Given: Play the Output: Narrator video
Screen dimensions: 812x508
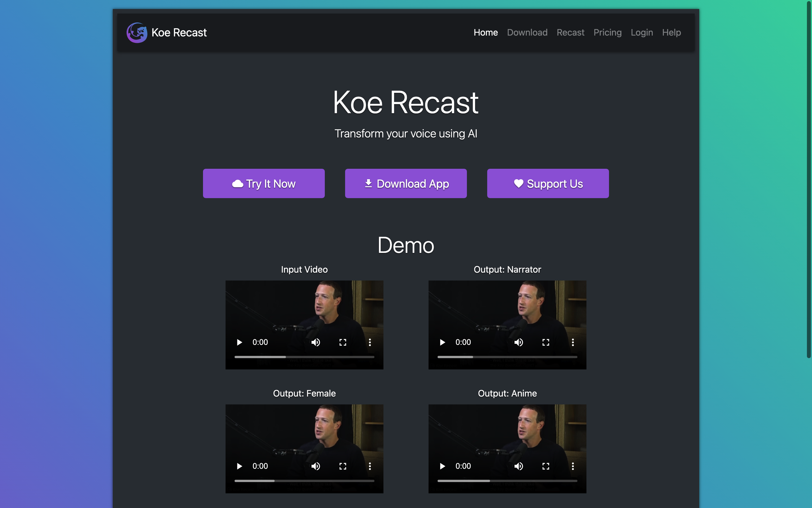Looking at the screenshot, I should pos(442,342).
